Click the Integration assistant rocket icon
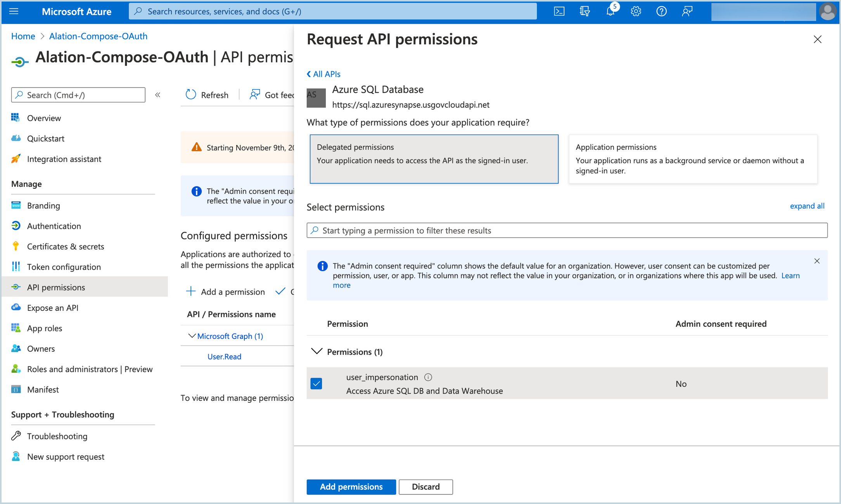The height and width of the screenshot is (504, 841). click(16, 159)
